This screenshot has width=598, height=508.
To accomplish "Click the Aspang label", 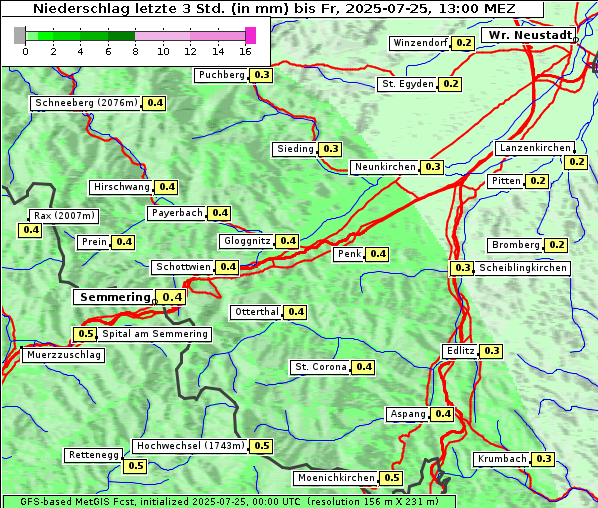I will pyautogui.click(x=408, y=415).
